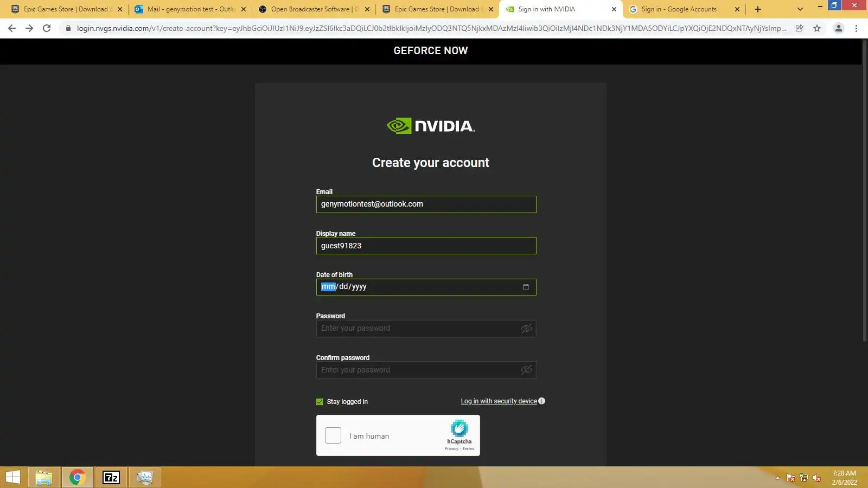868x488 pixels.
Task: Switch to Open Broadcaster Software tab
Action: pos(314,9)
